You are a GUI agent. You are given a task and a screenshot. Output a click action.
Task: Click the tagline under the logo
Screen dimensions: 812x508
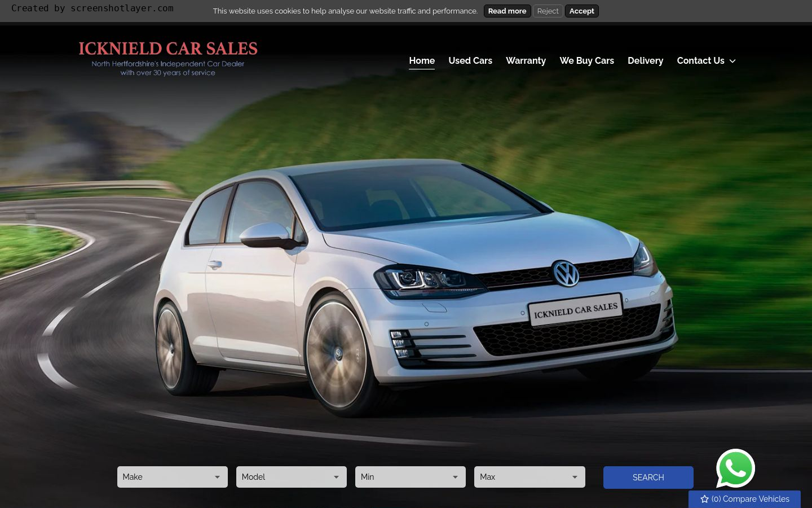point(168,68)
